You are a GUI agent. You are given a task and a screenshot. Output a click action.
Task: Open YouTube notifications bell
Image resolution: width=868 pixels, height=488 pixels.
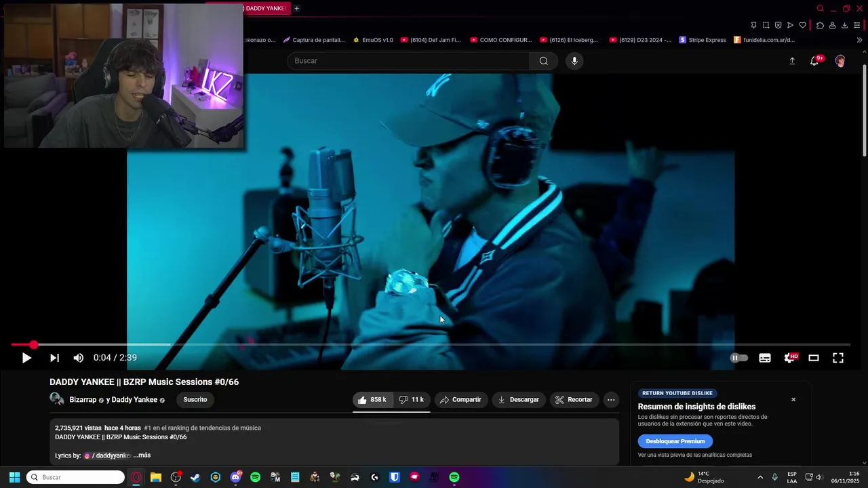click(815, 61)
